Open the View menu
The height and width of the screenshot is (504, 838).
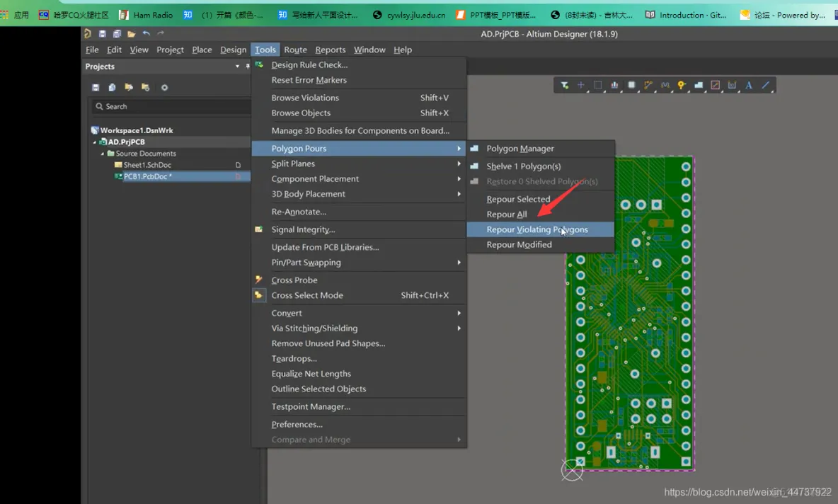coord(139,50)
